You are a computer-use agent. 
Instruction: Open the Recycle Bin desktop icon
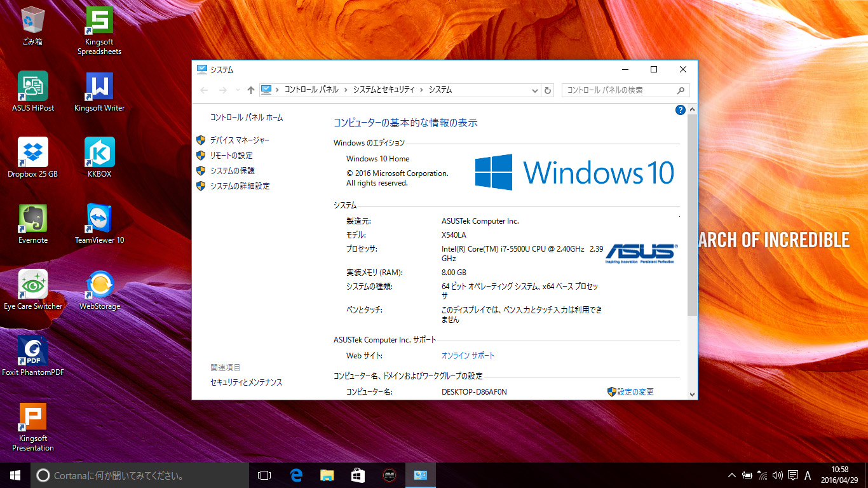click(32, 26)
